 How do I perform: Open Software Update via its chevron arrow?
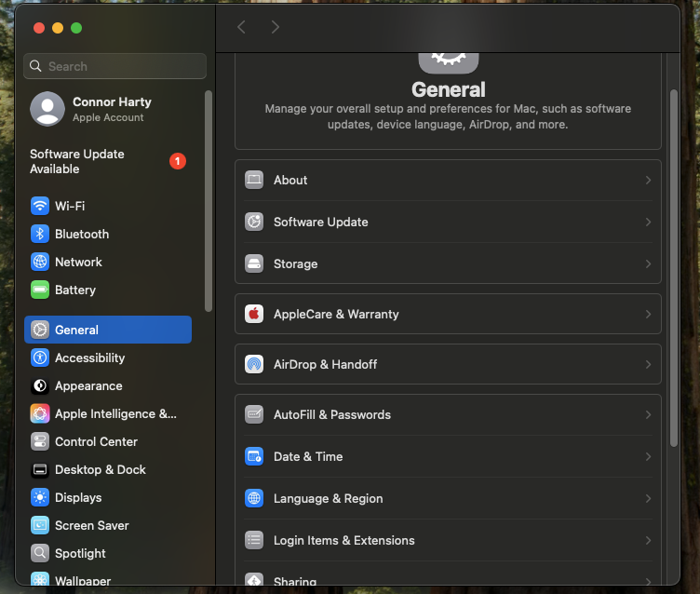[x=648, y=222]
